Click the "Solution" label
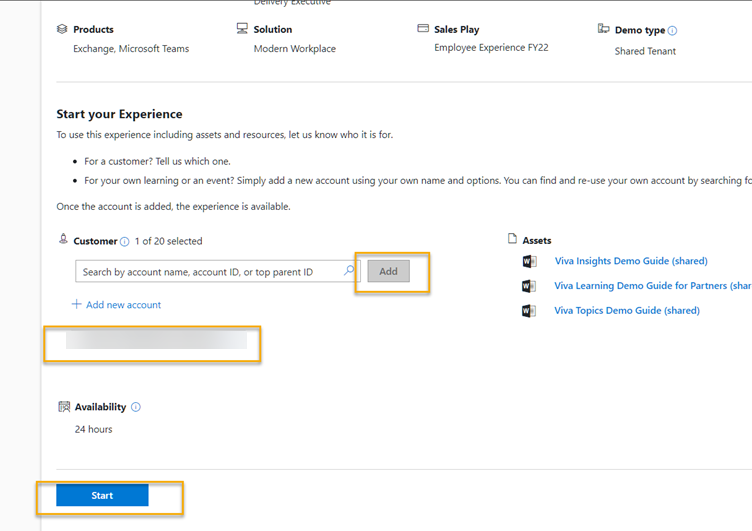The height and width of the screenshot is (531, 752). click(273, 30)
